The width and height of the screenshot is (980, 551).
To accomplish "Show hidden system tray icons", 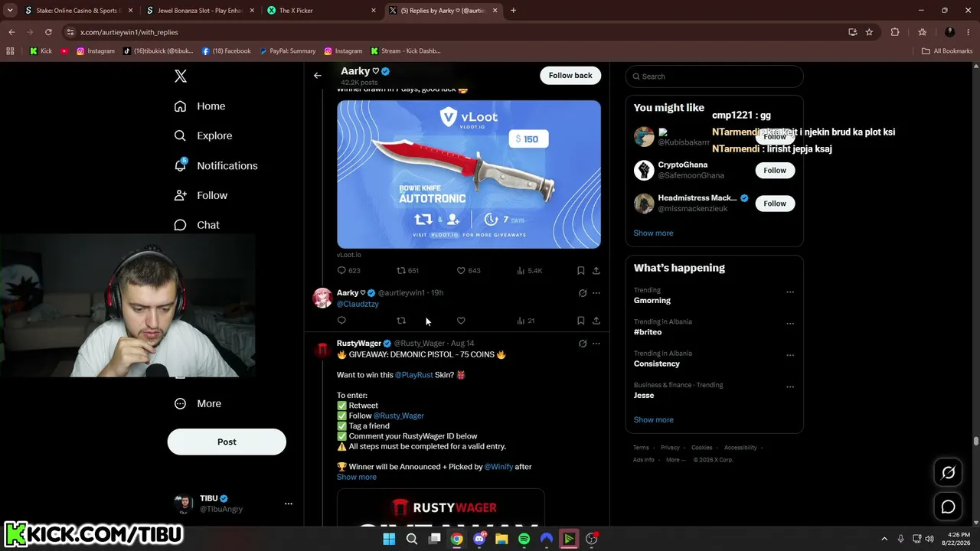I will [884, 539].
